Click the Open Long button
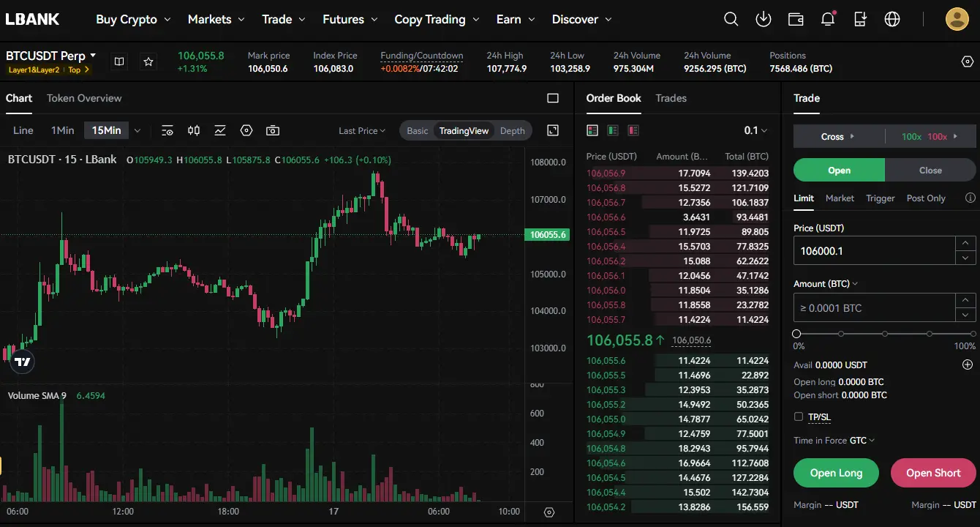Screen dimensions: 980x527 point(836,473)
